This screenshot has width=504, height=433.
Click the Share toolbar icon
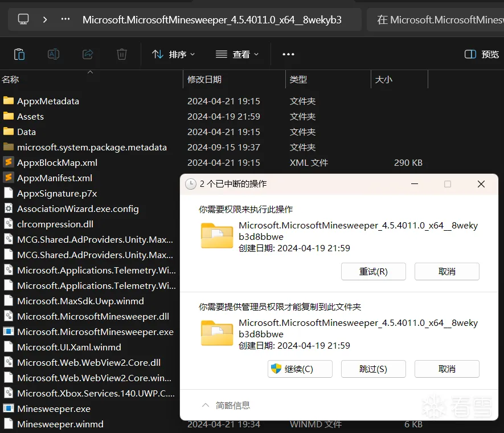[88, 54]
